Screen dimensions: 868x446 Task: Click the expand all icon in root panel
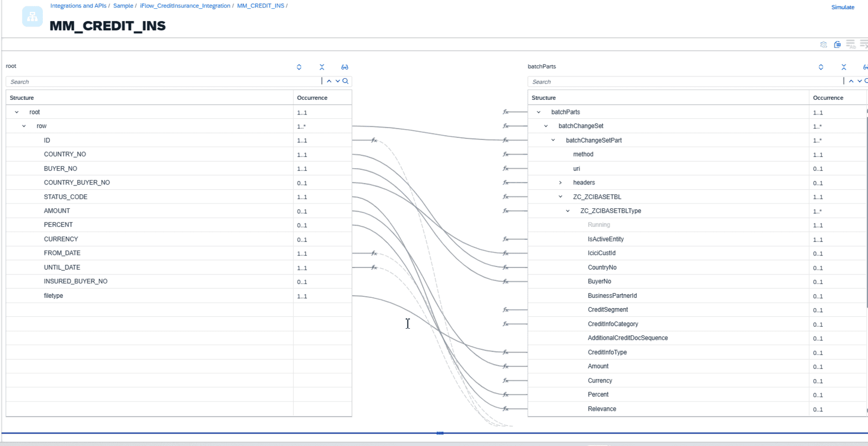299,67
